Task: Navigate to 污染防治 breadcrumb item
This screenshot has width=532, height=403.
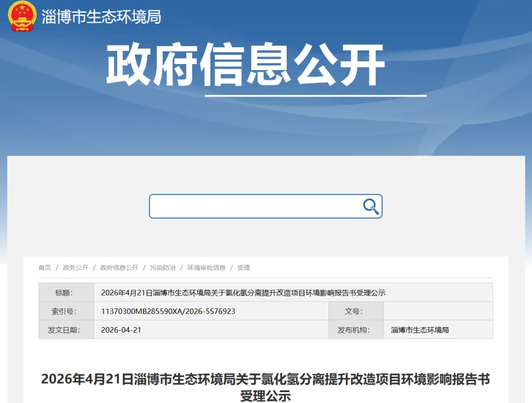Action: [x=163, y=268]
